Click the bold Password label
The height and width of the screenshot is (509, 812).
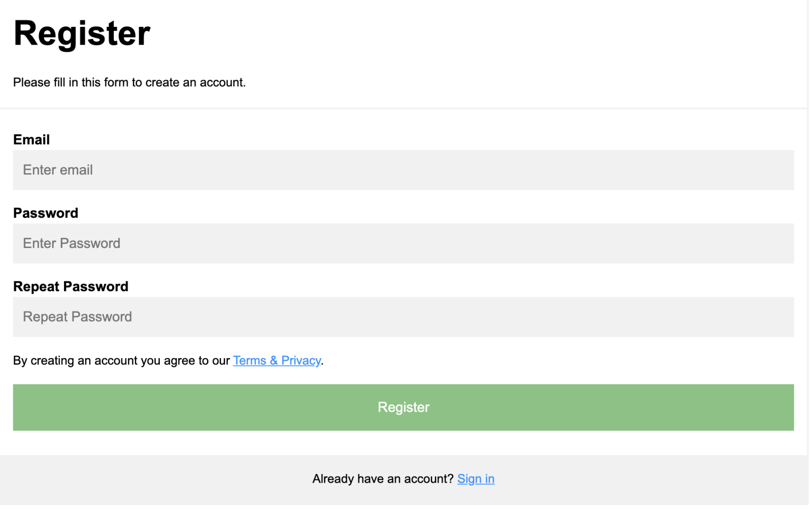point(46,213)
